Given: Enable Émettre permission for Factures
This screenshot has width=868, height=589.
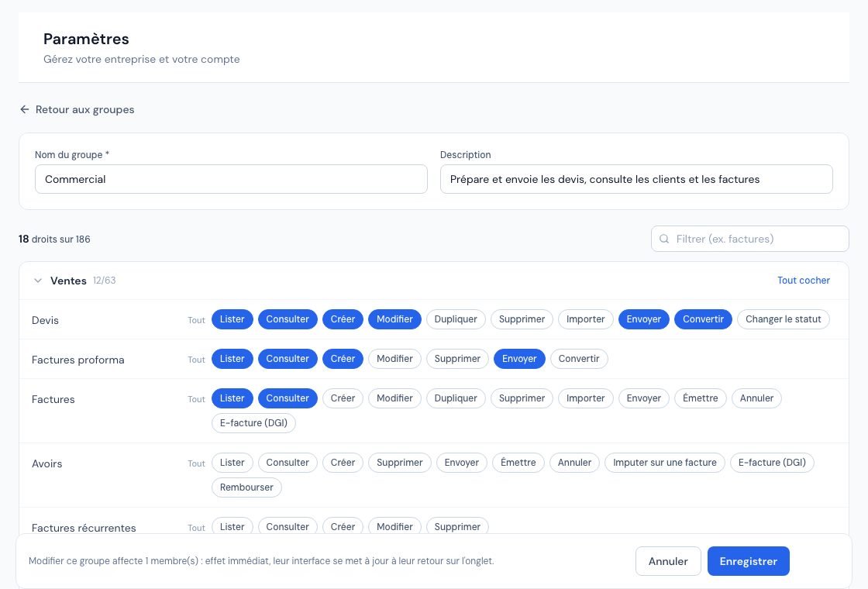Looking at the screenshot, I should coord(701,398).
